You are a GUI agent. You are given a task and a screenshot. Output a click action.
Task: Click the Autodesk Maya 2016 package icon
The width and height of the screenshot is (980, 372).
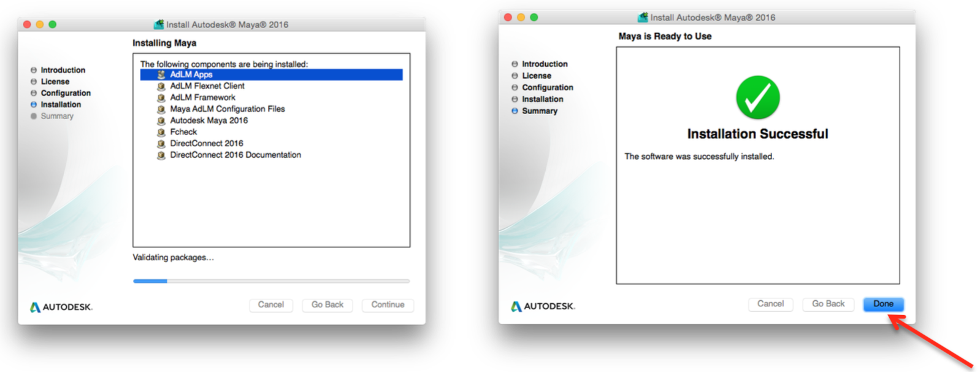[x=161, y=121]
